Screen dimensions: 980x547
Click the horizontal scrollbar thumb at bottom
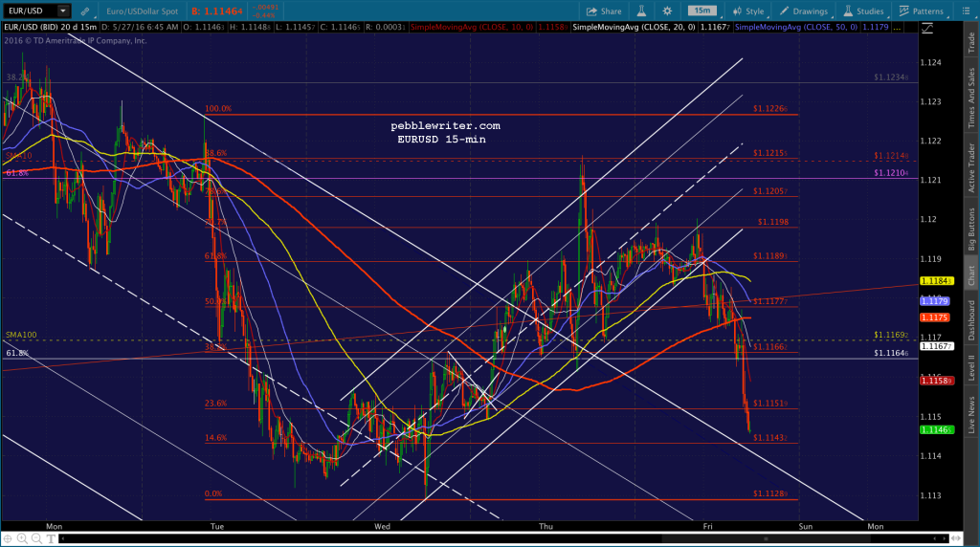(x=767, y=538)
